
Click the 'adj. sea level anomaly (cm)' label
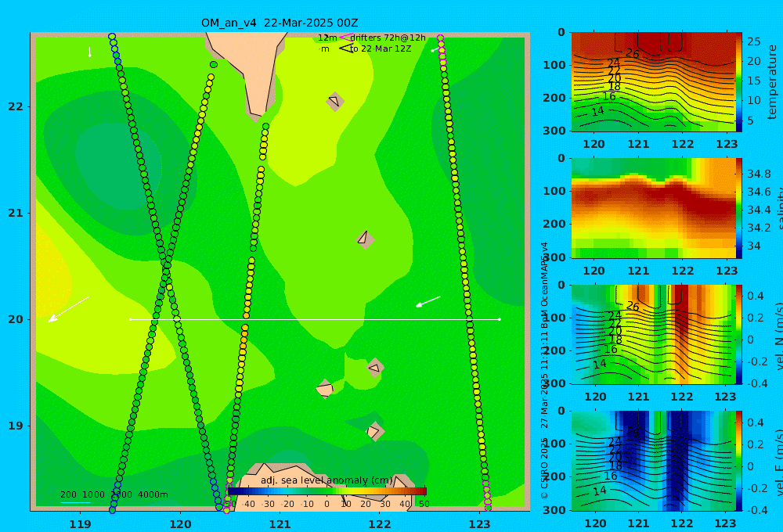coord(327,480)
